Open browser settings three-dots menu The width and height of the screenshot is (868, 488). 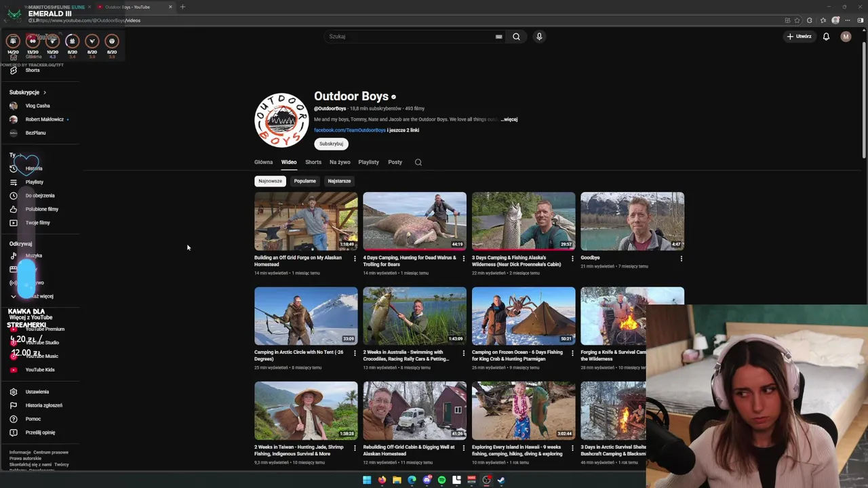click(848, 20)
